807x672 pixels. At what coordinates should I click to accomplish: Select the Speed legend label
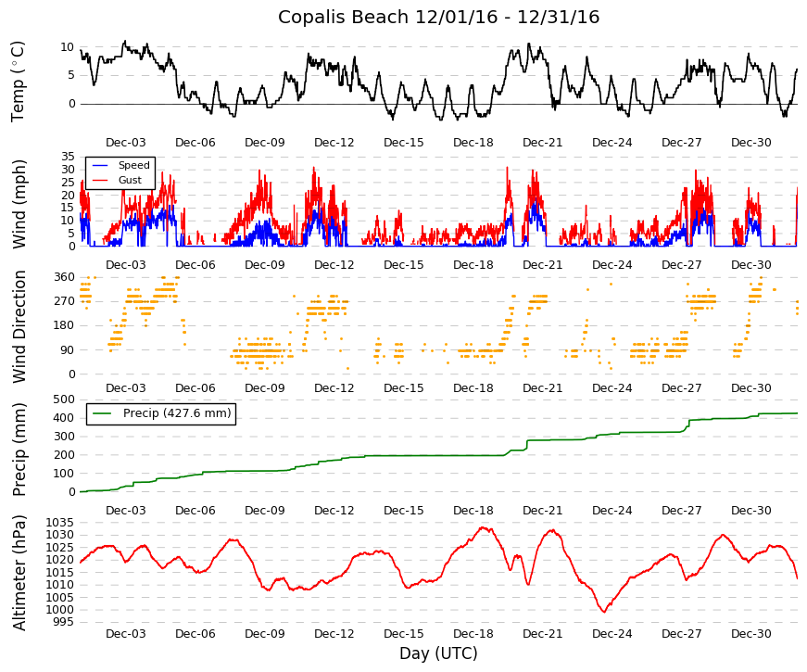coord(133,165)
